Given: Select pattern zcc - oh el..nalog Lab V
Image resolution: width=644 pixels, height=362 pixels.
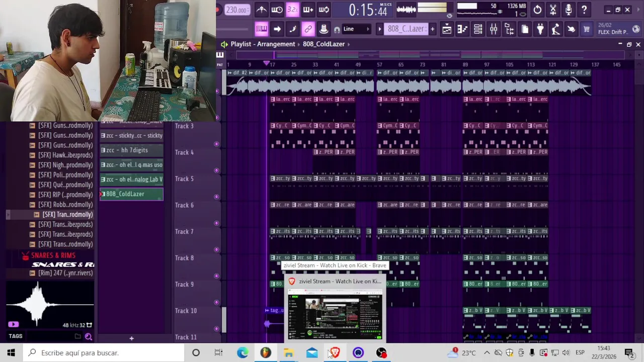Looking at the screenshot, I should 131,179.
